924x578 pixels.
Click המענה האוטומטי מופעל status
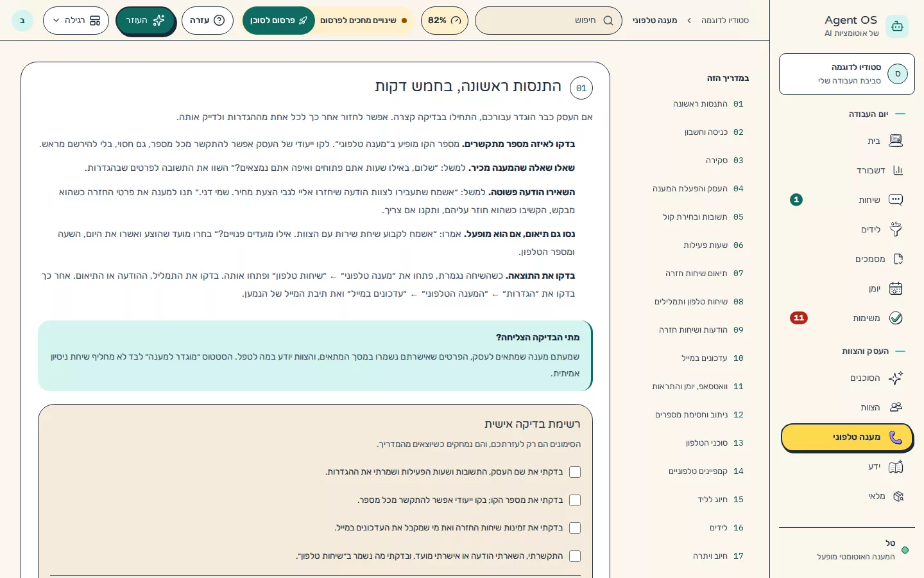point(856,557)
